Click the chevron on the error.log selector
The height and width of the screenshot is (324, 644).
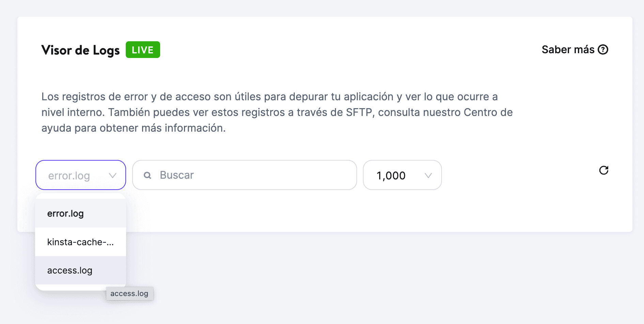113,175
